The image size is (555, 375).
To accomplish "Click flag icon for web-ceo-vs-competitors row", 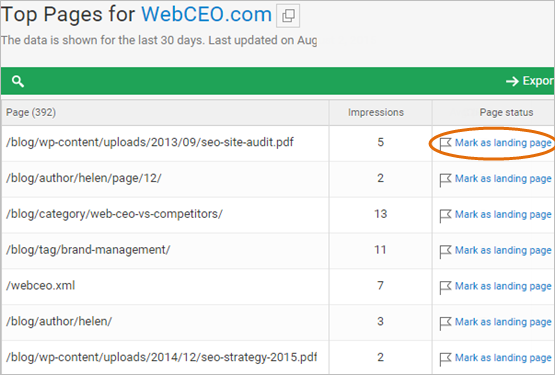I will point(445,216).
